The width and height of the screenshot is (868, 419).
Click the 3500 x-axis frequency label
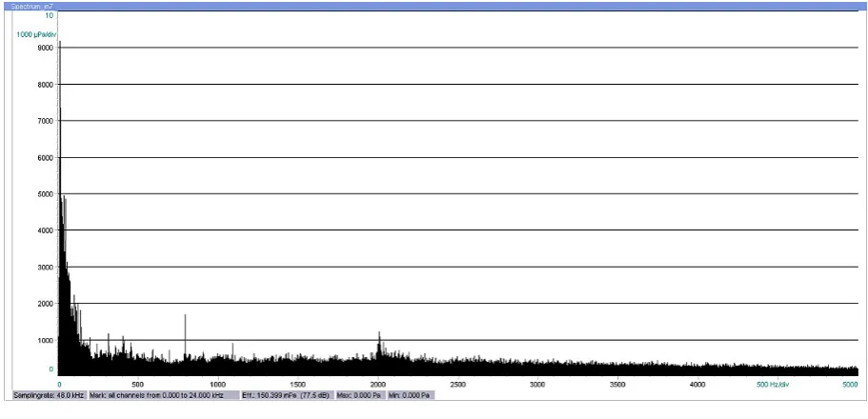point(617,384)
